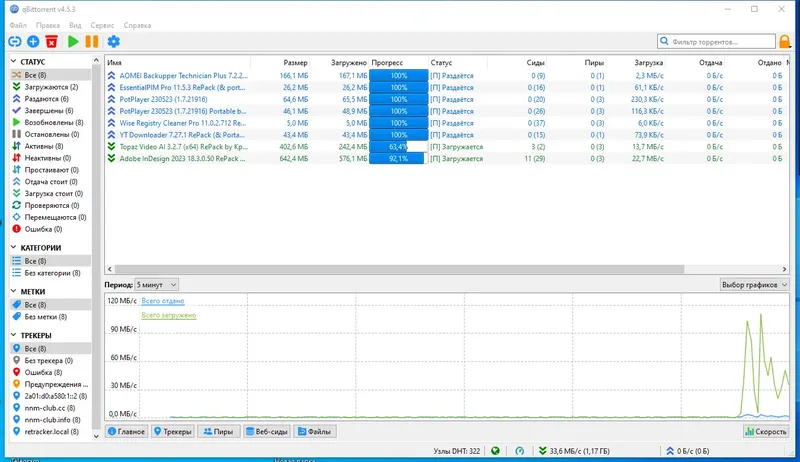Click the green globe connection status icon
800x462 pixels.
[x=495, y=451]
